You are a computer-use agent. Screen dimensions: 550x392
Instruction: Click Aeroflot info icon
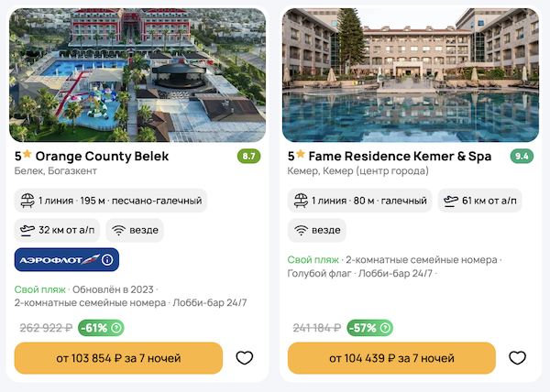tap(107, 261)
